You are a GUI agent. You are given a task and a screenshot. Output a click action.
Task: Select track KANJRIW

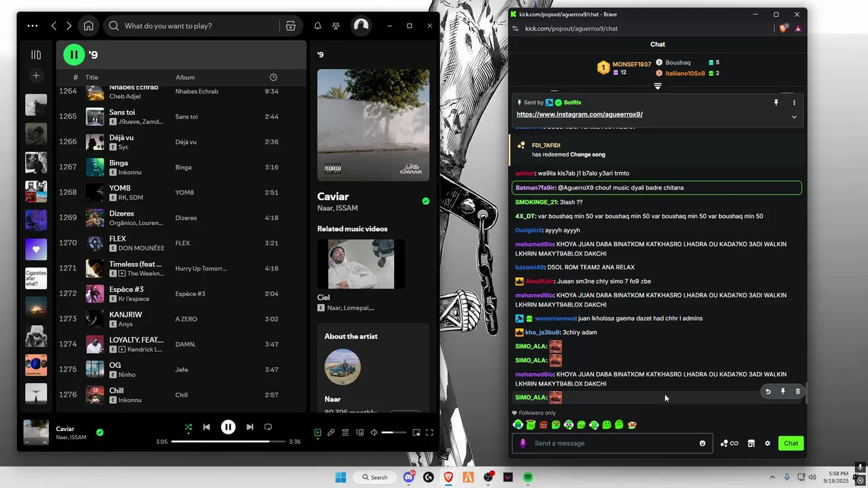tap(181, 319)
